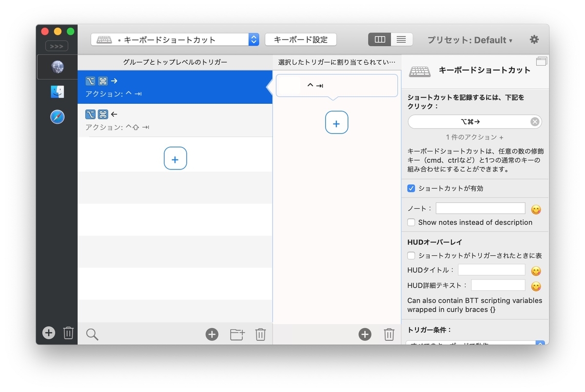
Task: Click the shortcut recording field ⌥⌘→
Action: 470,122
